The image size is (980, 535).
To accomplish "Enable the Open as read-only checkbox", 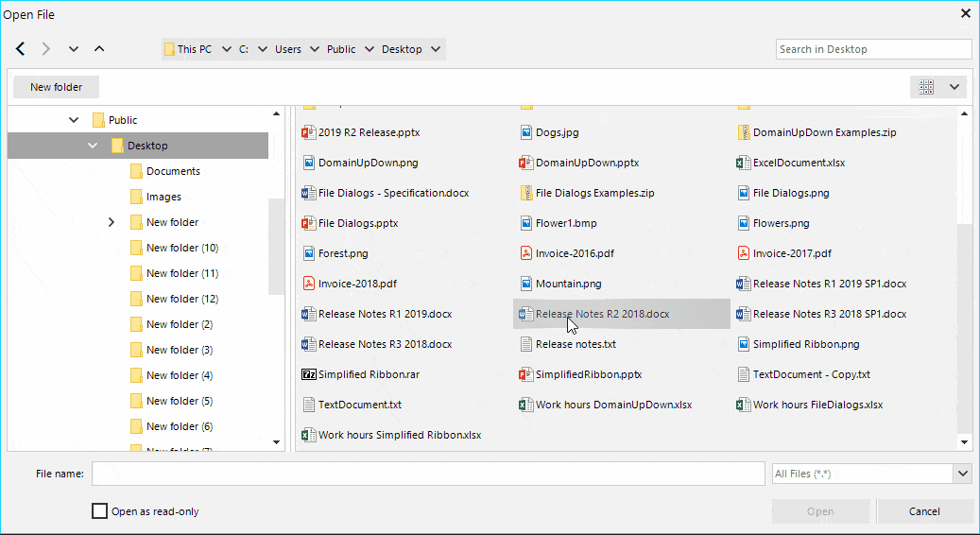I will pyautogui.click(x=99, y=511).
